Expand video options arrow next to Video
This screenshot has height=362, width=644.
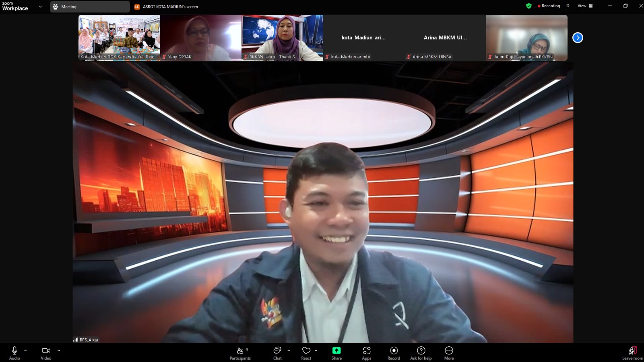tap(59, 351)
